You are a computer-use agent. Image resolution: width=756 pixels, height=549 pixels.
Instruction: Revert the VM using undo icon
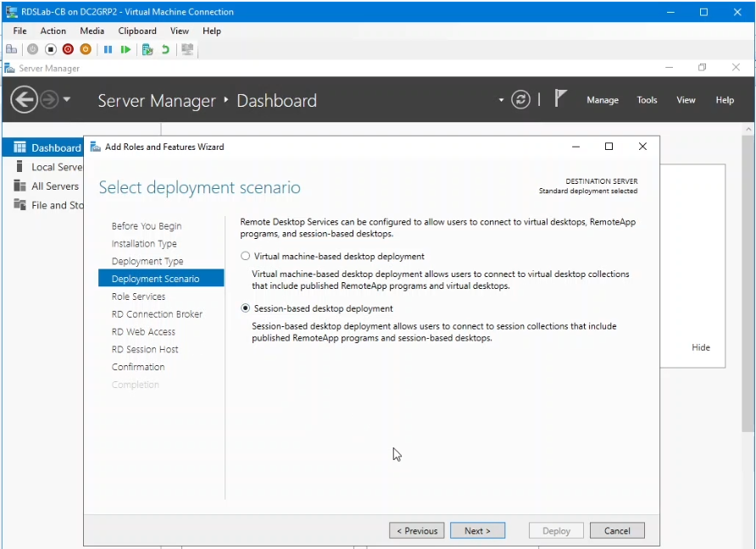tap(165, 50)
